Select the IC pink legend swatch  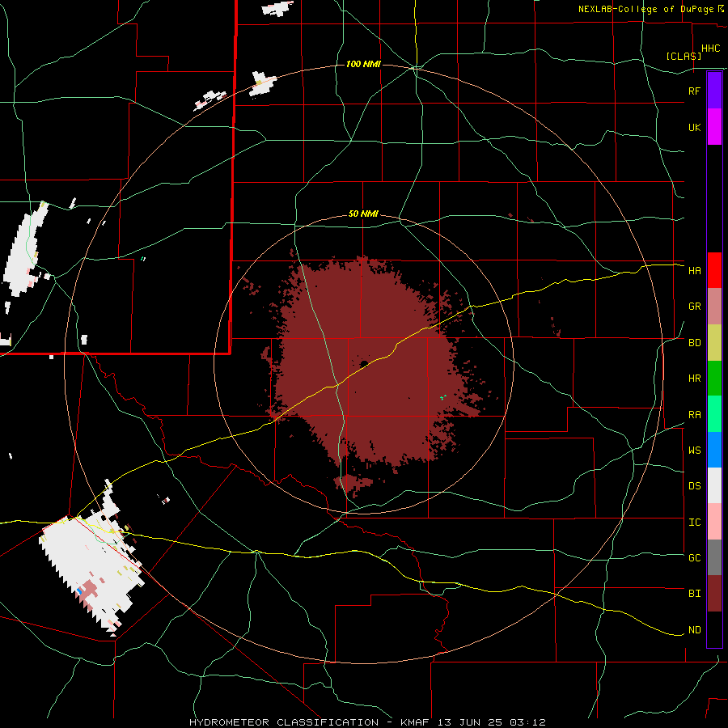[714, 522]
